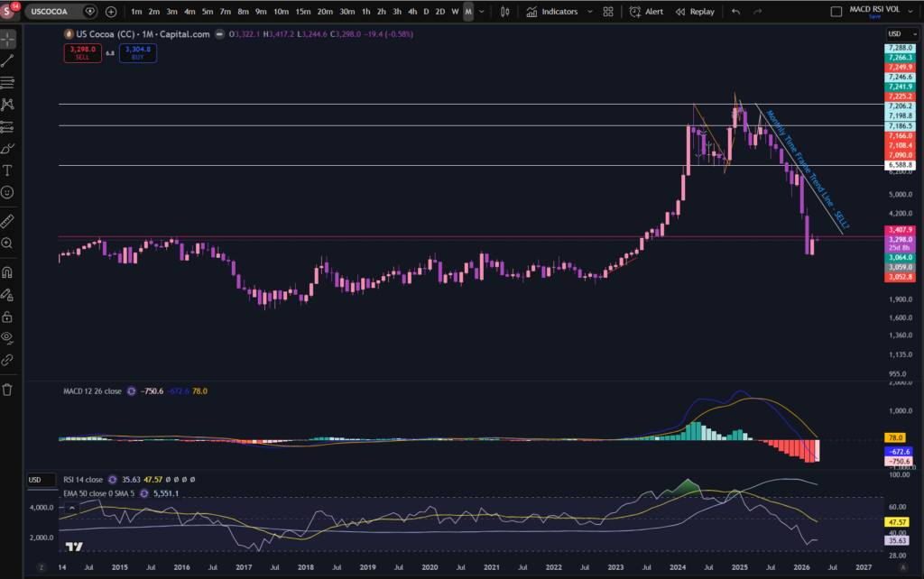Select the M monthly timeframe
Viewport: 924px width, 579px height.
[x=468, y=12]
